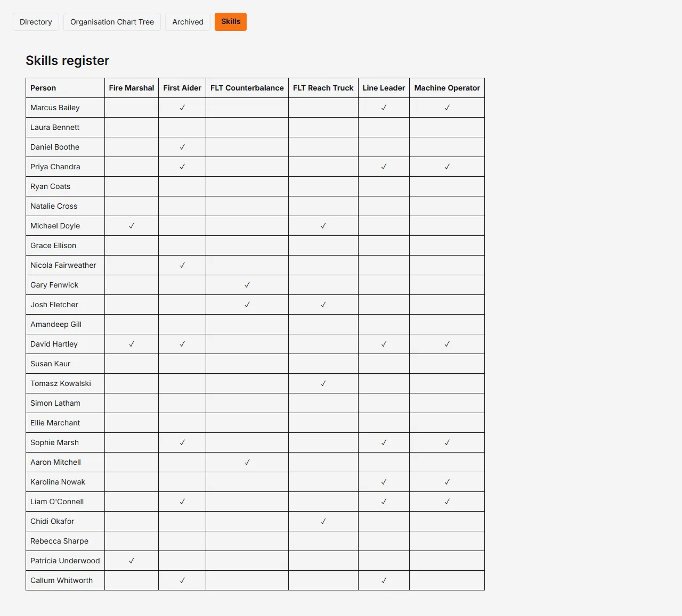This screenshot has height=616, width=682.
Task: Click Karolina Nowak's Machine Operator checkmark
Action: click(447, 482)
